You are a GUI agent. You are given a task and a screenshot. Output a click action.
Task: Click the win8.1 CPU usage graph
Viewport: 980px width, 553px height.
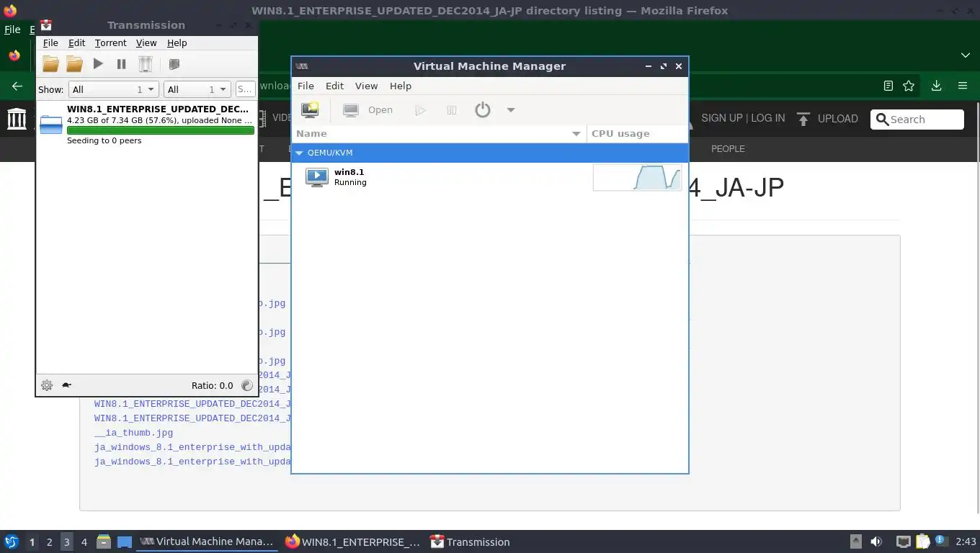pos(637,177)
